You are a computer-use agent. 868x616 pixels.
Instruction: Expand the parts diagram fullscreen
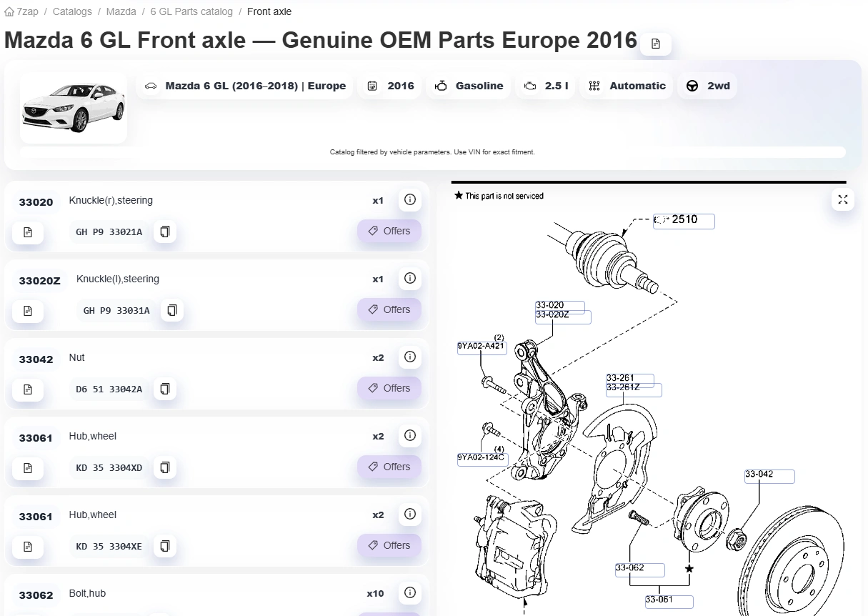click(x=843, y=199)
